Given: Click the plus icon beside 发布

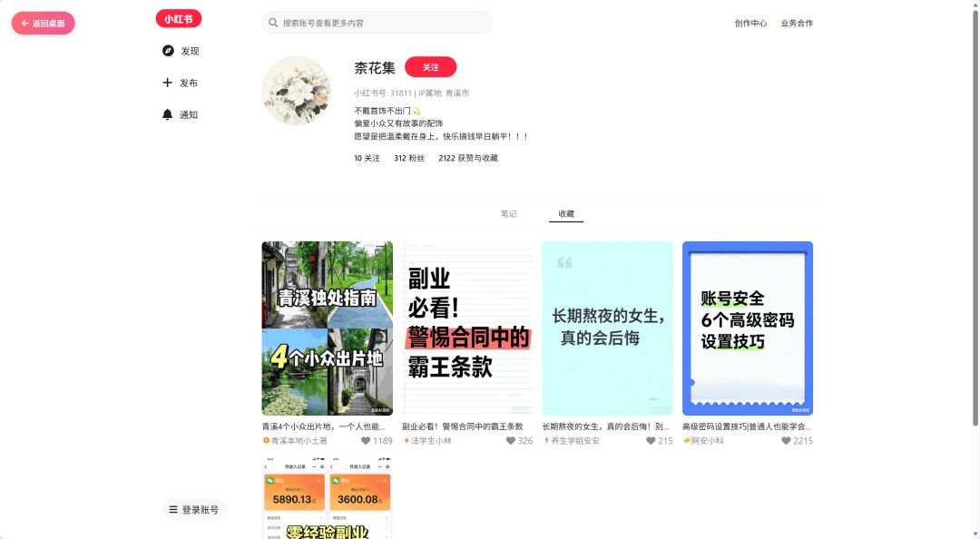Looking at the screenshot, I should click(x=167, y=83).
